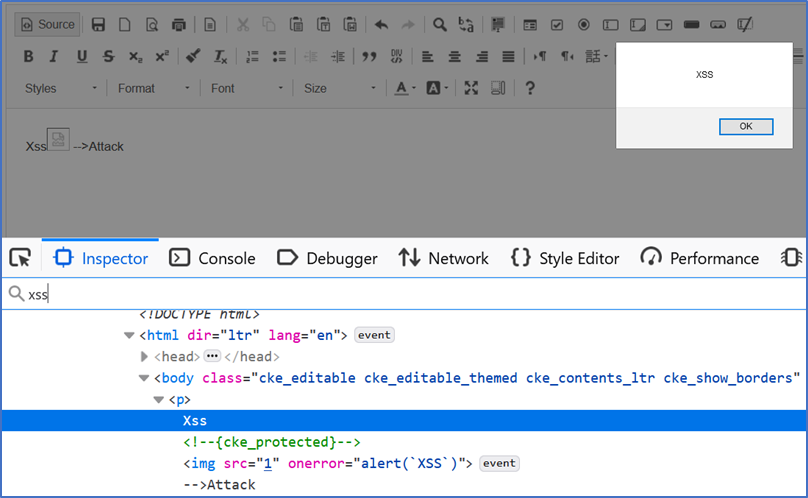Toggle the bulleted list
The height and width of the screenshot is (498, 808).
pos(279,56)
